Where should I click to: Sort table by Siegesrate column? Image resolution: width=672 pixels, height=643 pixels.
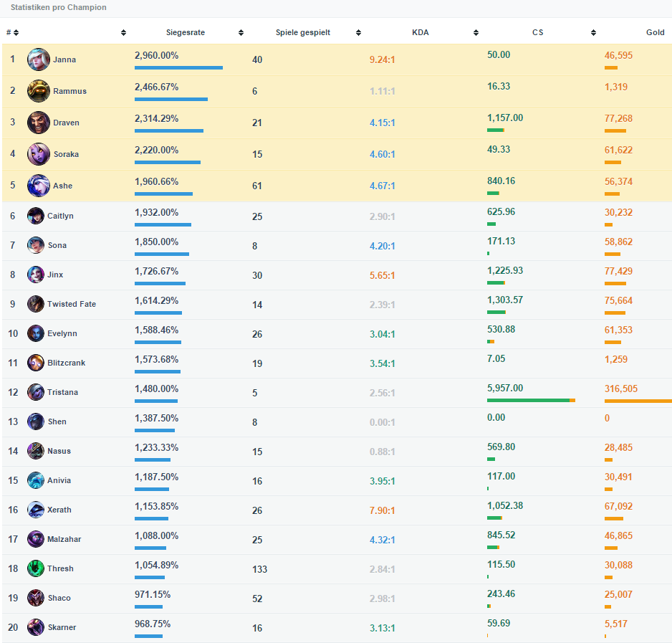coord(186,32)
